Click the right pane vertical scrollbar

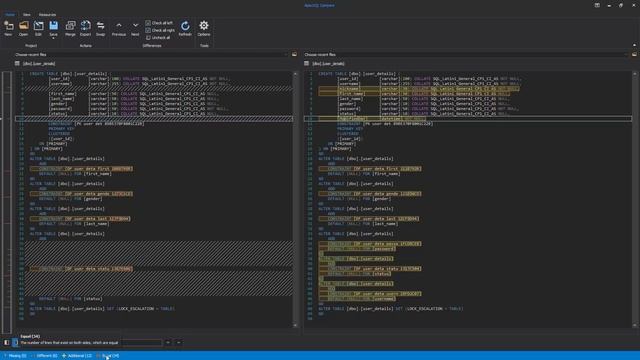click(635, 199)
